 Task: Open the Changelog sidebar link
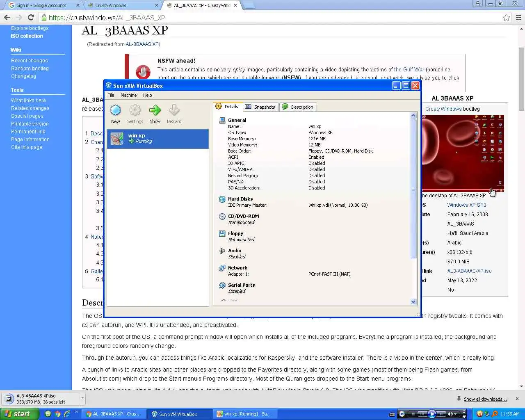[23, 76]
